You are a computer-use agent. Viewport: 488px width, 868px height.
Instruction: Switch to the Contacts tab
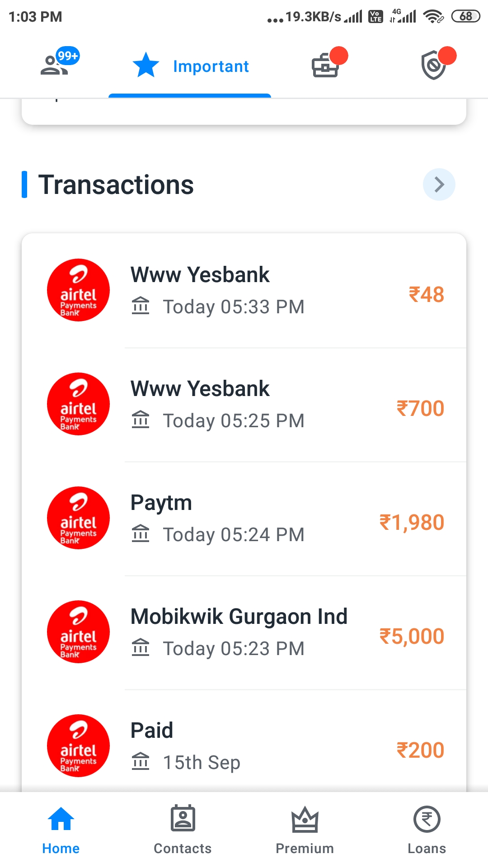(183, 830)
